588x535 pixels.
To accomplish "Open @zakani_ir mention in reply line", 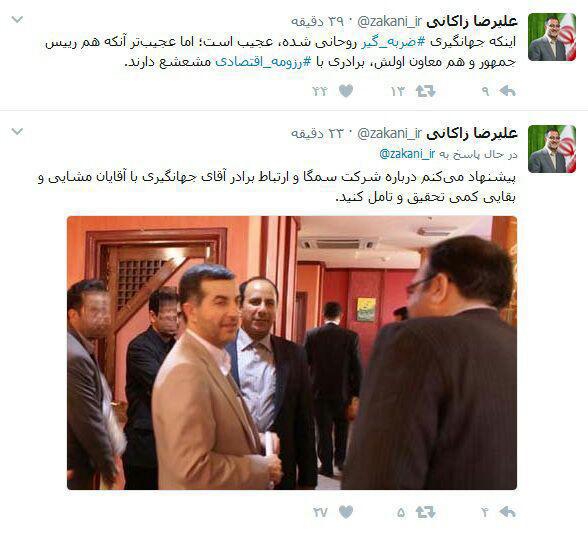I will click(407, 154).
